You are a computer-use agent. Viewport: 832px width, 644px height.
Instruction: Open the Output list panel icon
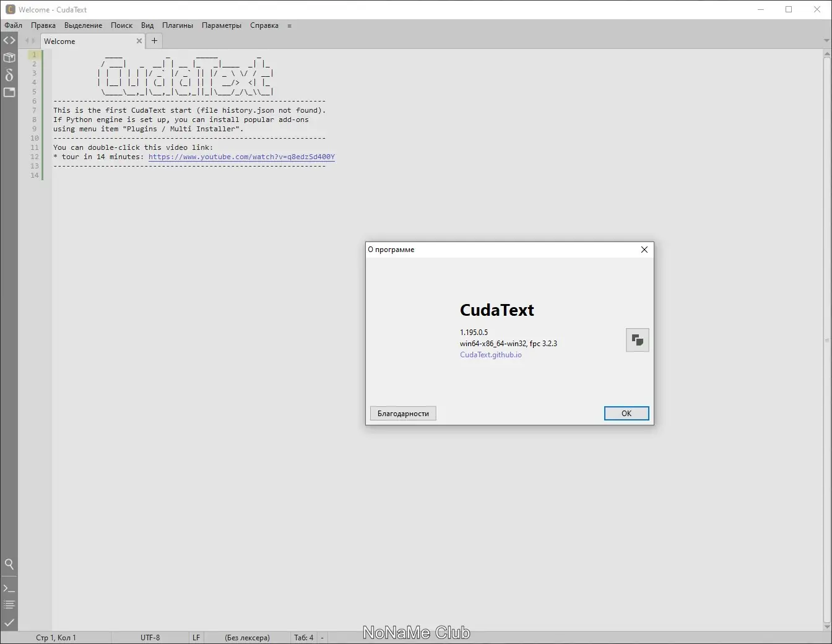tap(9, 605)
